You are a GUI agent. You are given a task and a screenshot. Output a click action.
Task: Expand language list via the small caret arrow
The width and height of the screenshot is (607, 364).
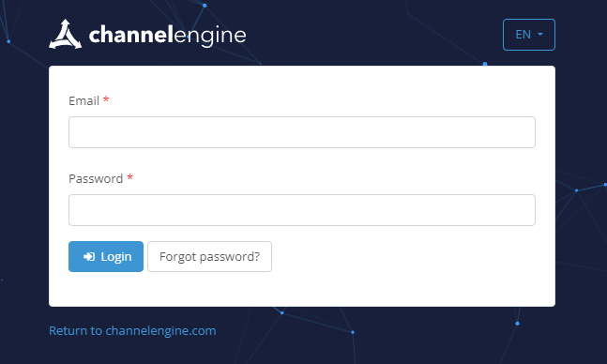[x=540, y=35]
